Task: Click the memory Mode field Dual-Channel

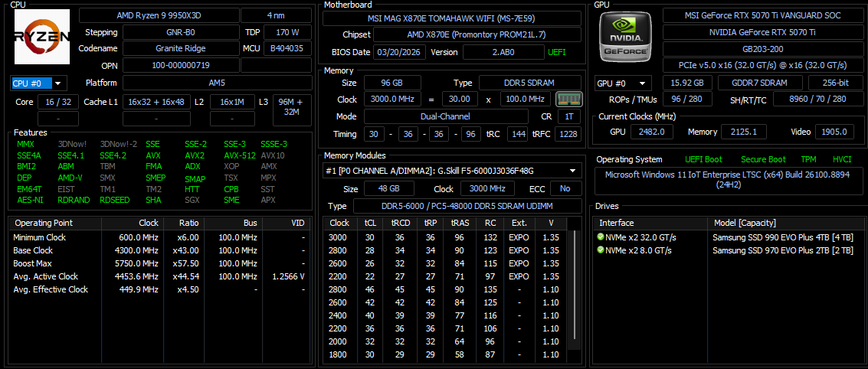Action: pyautogui.click(x=445, y=116)
